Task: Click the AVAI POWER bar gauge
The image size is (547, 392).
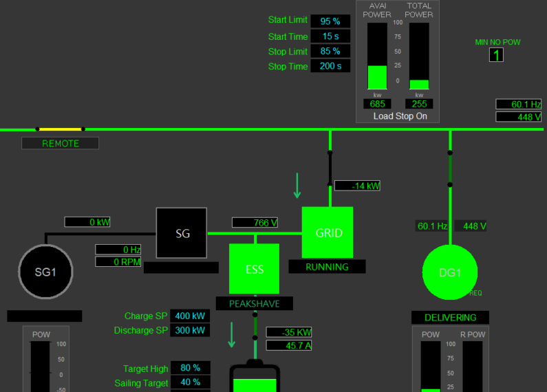Action: point(378,56)
